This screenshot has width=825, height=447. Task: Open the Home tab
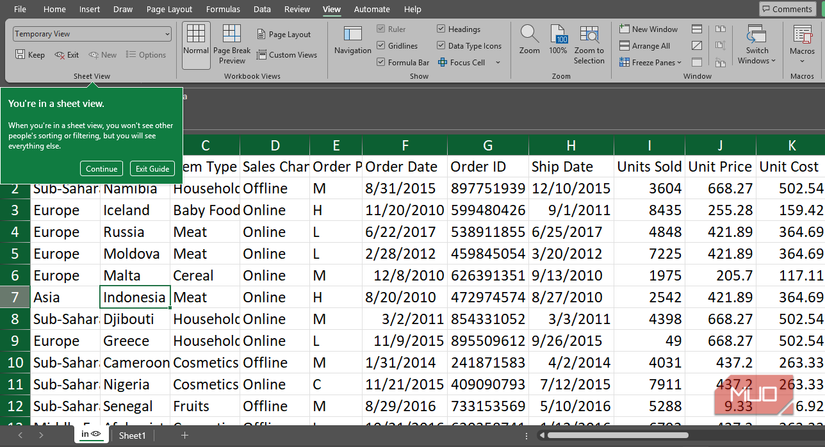tap(55, 9)
